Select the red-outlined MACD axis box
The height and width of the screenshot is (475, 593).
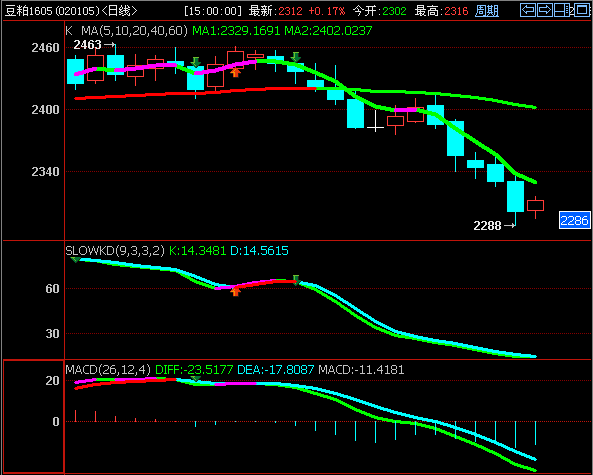[34, 416]
